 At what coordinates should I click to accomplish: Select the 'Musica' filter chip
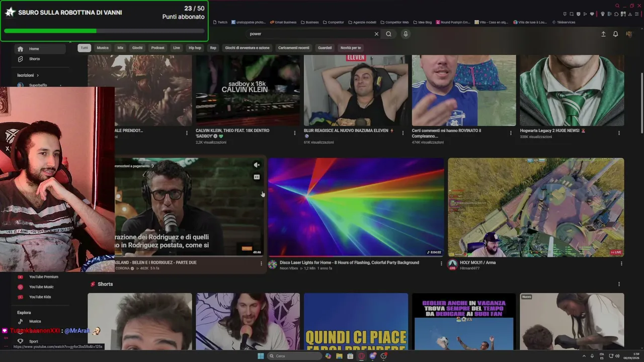coord(103,48)
